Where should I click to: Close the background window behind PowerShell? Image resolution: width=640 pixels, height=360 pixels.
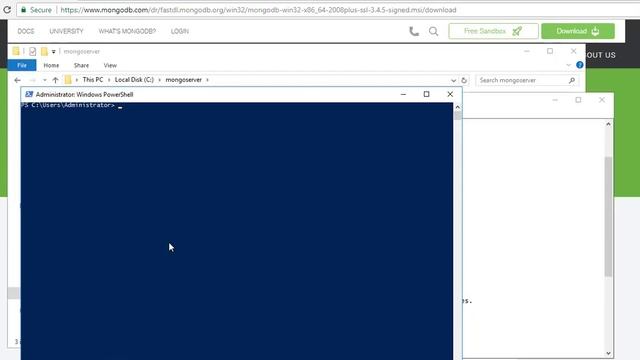(602, 100)
